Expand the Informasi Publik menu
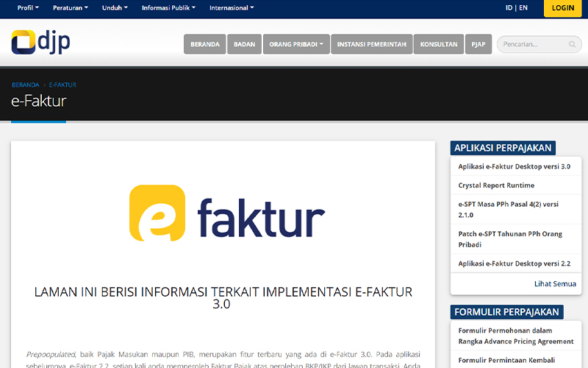The height and width of the screenshot is (368, 588). 168,8
